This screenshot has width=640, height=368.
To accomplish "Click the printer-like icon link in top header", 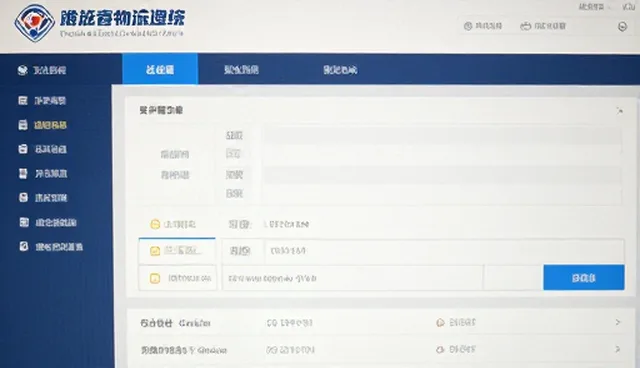I will [x=543, y=26].
